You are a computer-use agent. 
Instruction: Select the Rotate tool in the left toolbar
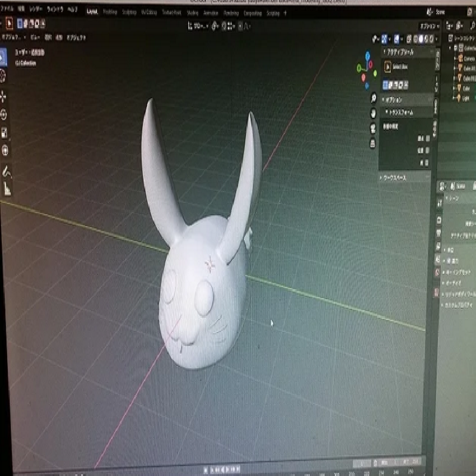tap(4, 114)
